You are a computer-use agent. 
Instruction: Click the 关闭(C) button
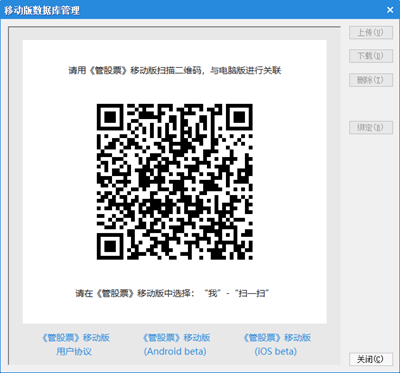(371, 359)
